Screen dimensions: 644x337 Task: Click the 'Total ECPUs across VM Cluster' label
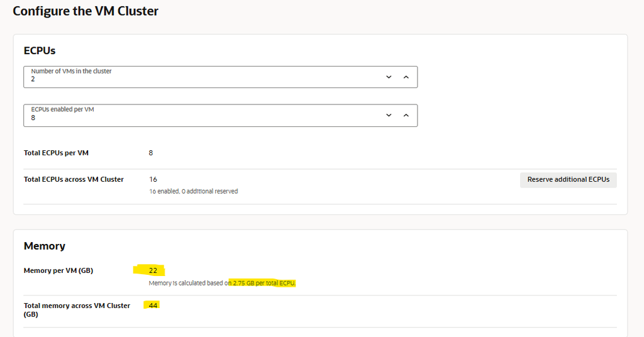(74, 179)
